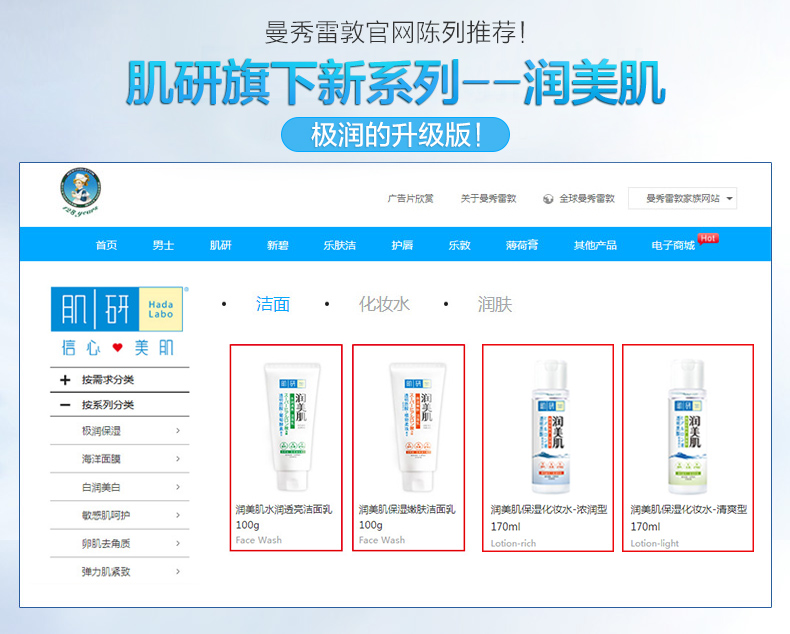Go to 首页 in the navigation bar
The width and height of the screenshot is (790, 634).
106,245
